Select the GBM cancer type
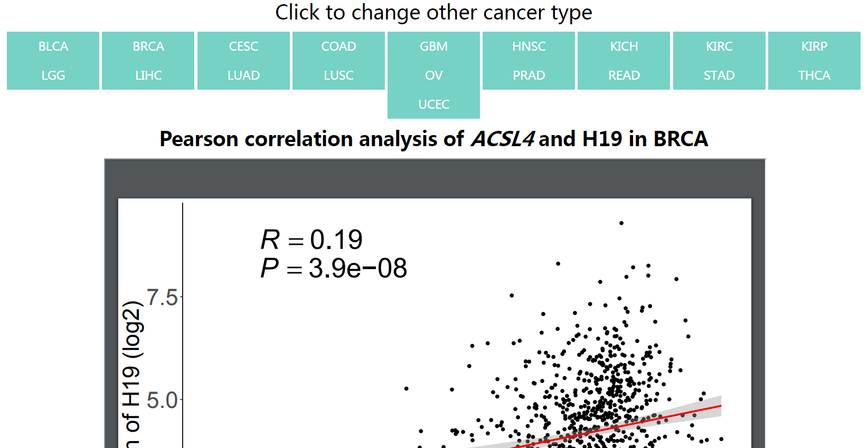Screen dimensions: 868x448 (x=433, y=46)
